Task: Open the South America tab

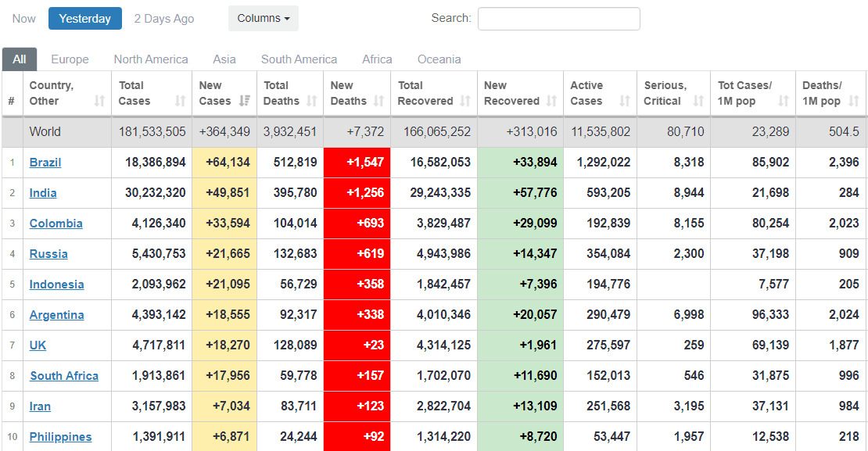Action: click(299, 59)
